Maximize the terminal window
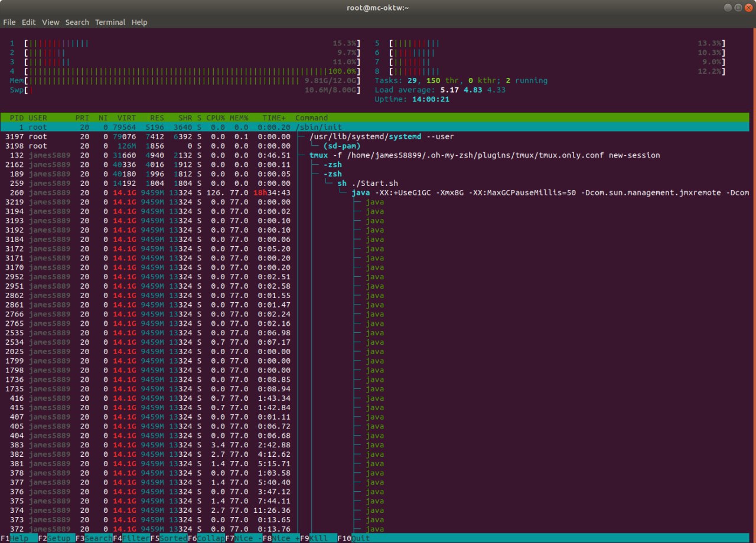756x543 pixels. tap(738, 8)
